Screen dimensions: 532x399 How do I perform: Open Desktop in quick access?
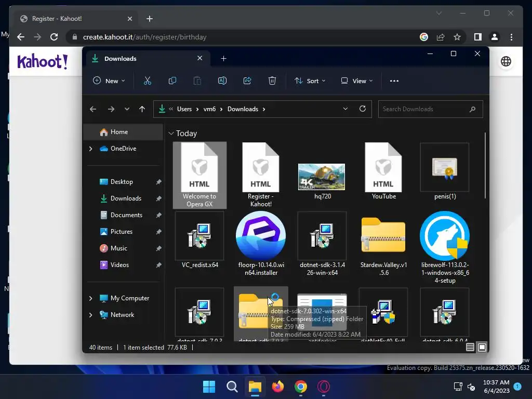(x=124, y=182)
